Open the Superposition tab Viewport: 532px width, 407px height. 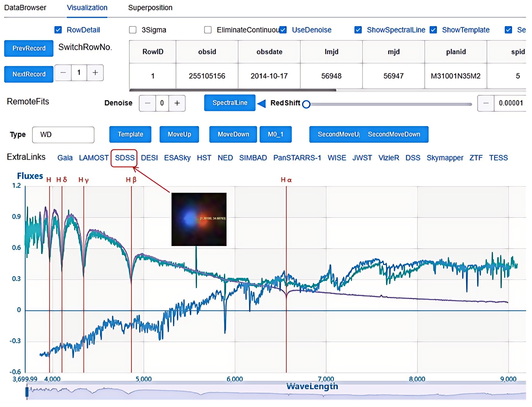point(150,8)
